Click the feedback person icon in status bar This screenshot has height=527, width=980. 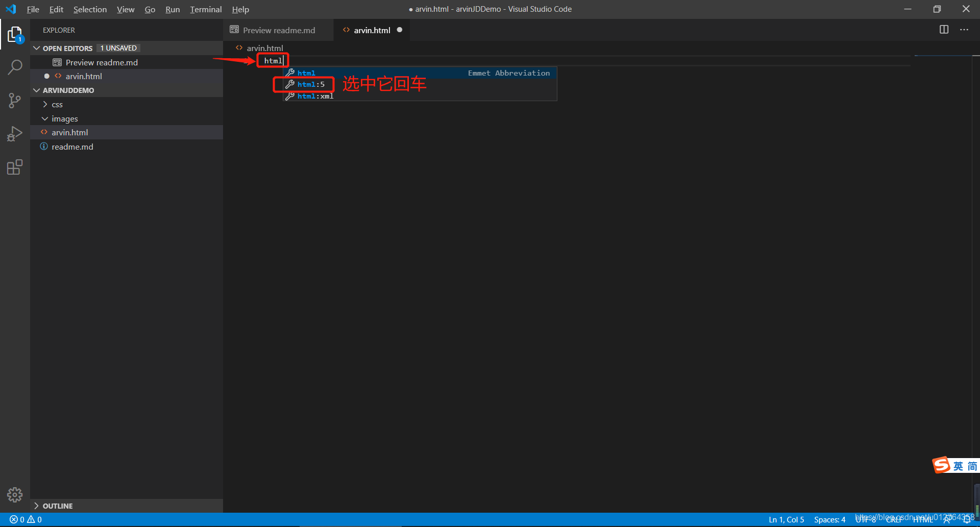pos(947,519)
